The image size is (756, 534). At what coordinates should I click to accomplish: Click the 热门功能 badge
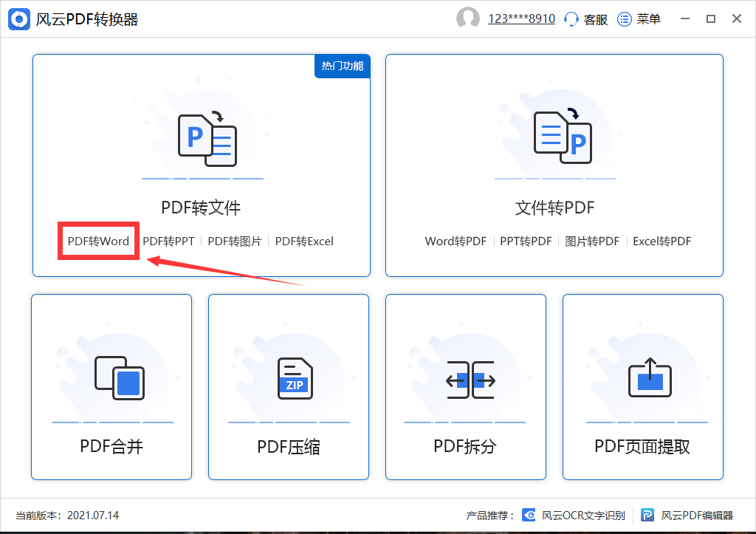343,66
